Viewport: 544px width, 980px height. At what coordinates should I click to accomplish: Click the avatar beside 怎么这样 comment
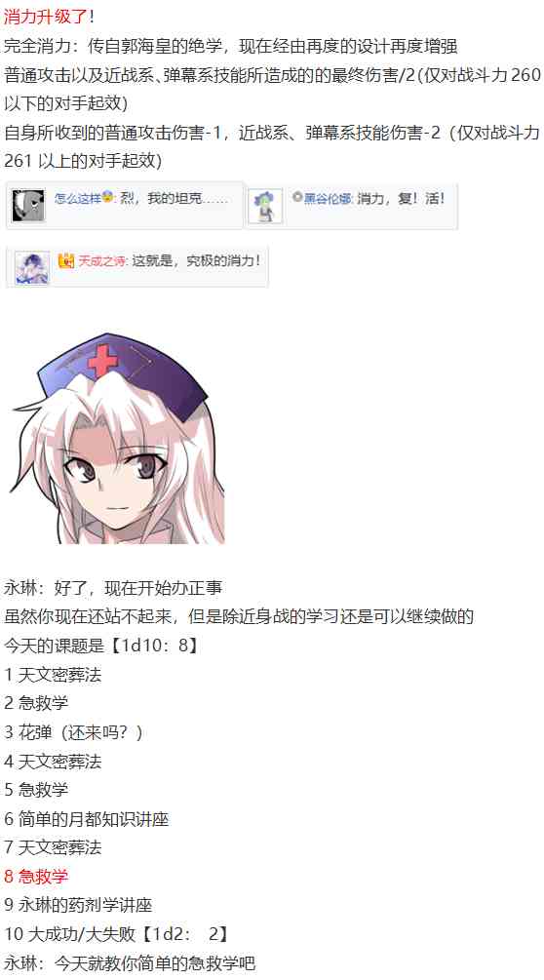(28, 206)
